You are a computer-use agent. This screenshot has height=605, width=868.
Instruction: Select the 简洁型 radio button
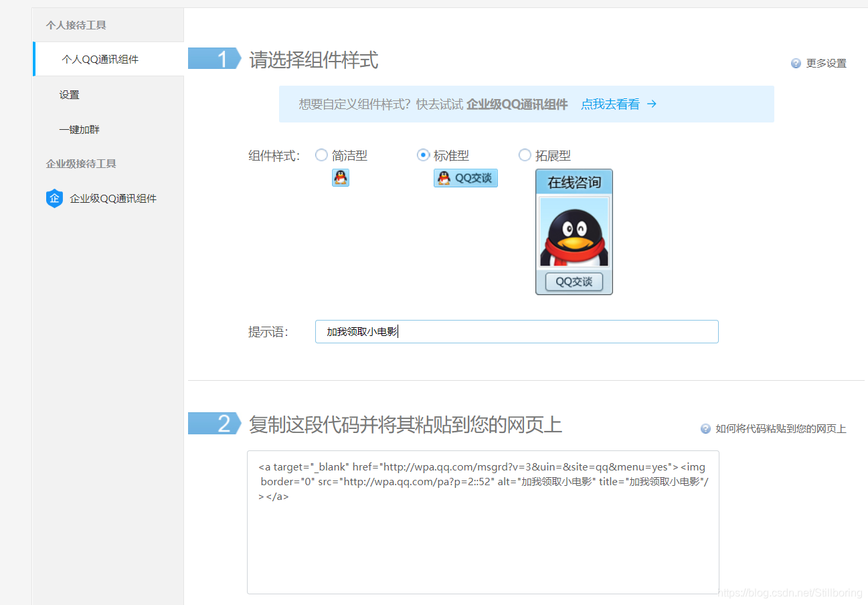point(321,155)
